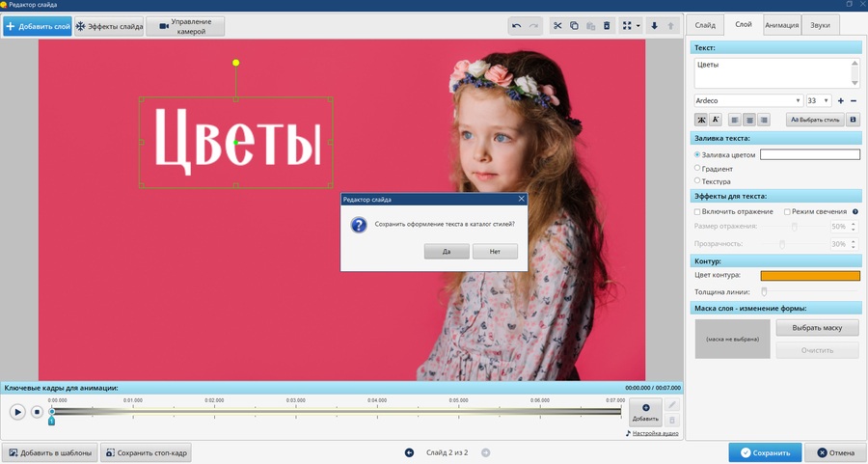Confirm the dialog by clicking 'Да'

(447, 251)
